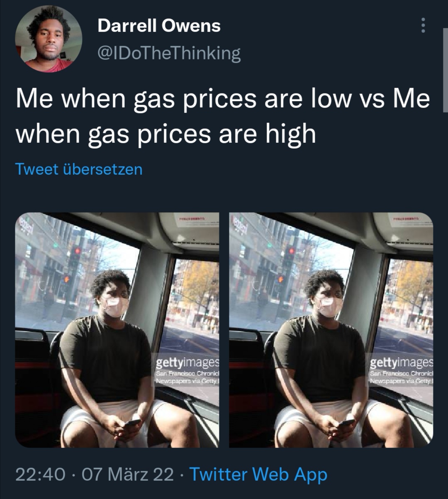
Task: Click the gettyimages watermark on the right photo
Action: tap(401, 363)
